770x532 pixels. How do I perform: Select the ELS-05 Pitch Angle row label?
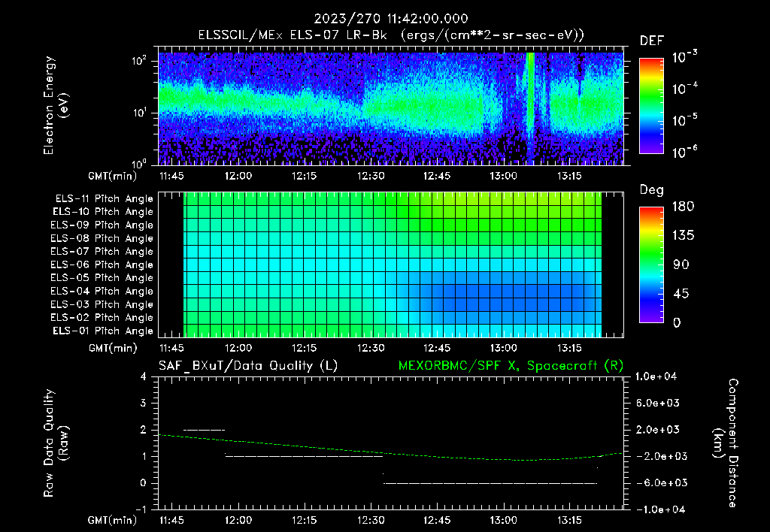tap(102, 278)
